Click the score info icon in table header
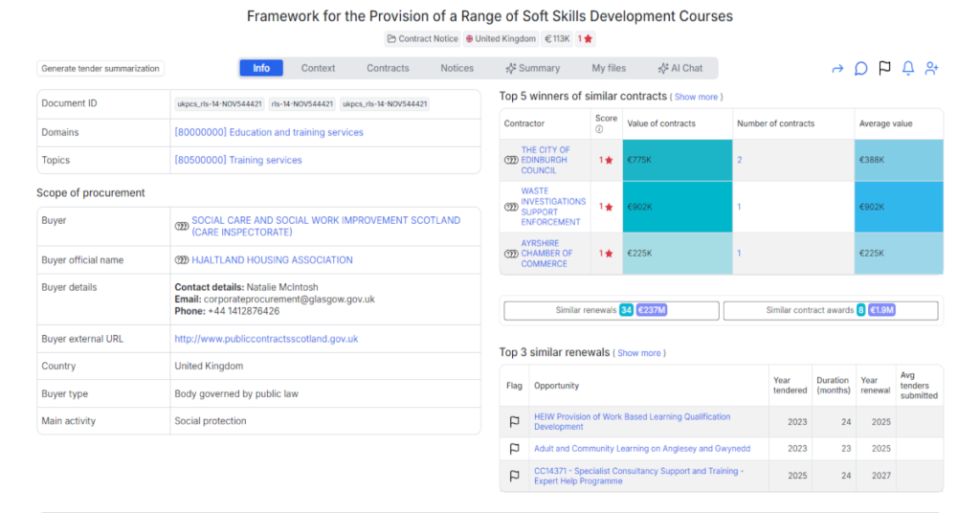 click(599, 129)
